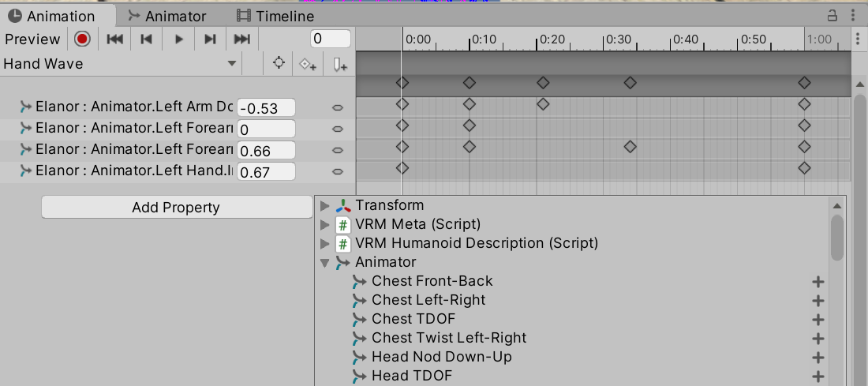Edit the property value field showing 0
The image size is (868, 386).
click(266, 129)
